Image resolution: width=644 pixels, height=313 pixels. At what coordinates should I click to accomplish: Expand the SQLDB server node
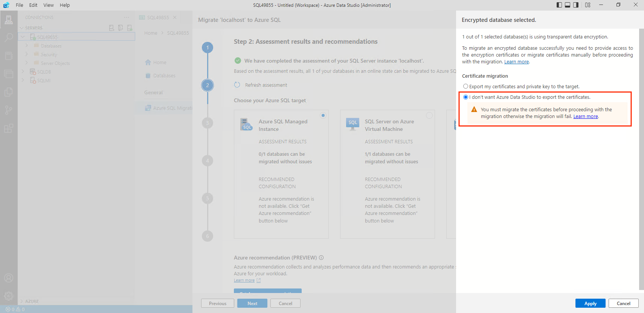(x=23, y=72)
